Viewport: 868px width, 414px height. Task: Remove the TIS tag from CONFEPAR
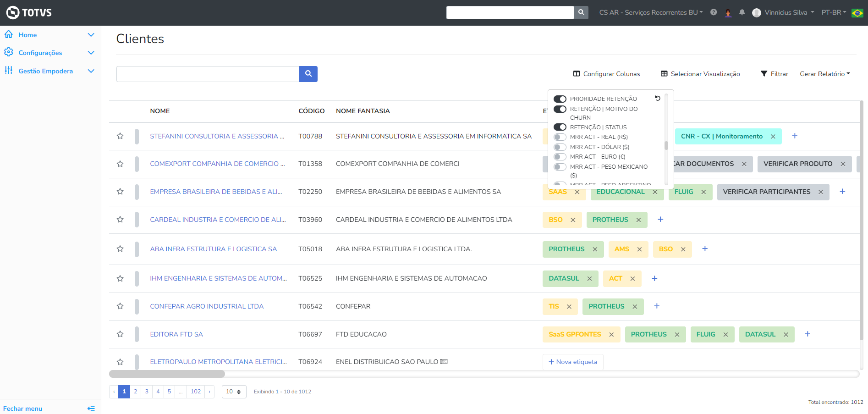pyautogui.click(x=569, y=307)
